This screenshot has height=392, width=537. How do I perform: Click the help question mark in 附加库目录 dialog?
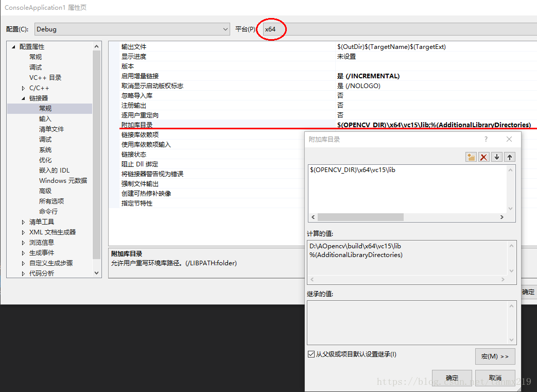click(x=486, y=139)
